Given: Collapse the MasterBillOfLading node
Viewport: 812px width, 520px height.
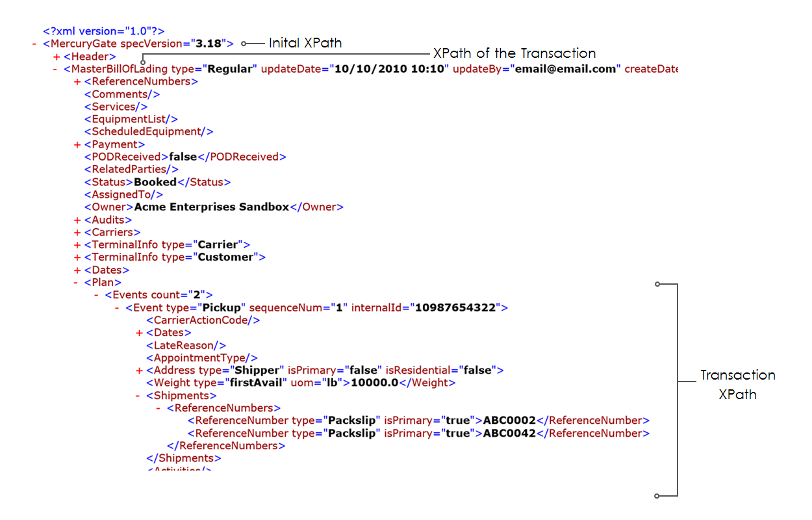Looking at the screenshot, I should pos(57,70).
